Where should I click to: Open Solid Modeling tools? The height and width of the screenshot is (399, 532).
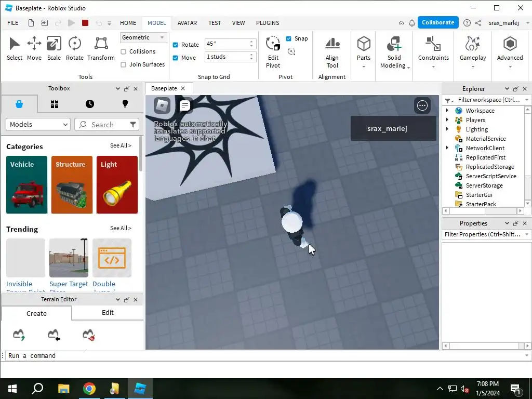tap(394, 52)
